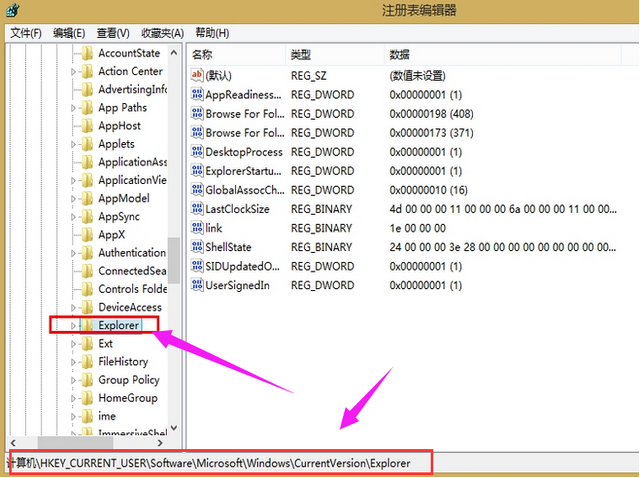This screenshot has height=478, width=640.
Task: Click the tree pane vertical scrollbar thumb
Action: click(175, 258)
